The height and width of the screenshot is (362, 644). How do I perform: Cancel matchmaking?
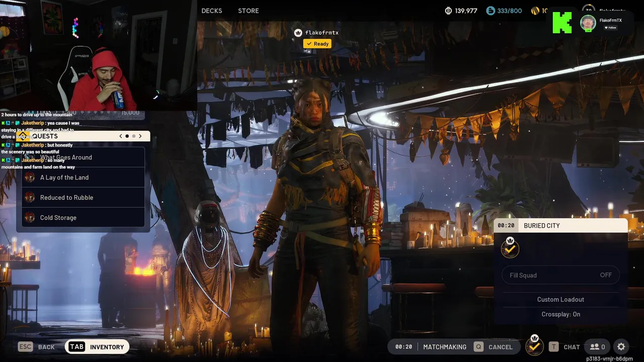click(x=501, y=347)
